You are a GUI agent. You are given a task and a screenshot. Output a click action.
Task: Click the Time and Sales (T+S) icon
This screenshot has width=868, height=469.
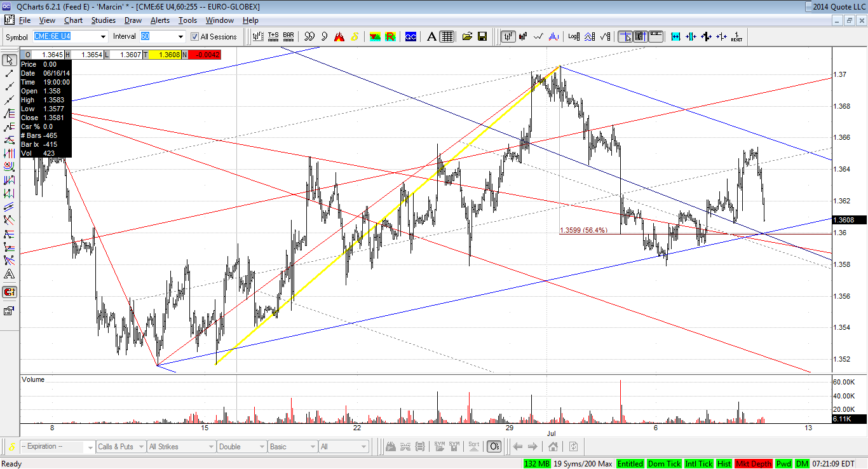273,36
